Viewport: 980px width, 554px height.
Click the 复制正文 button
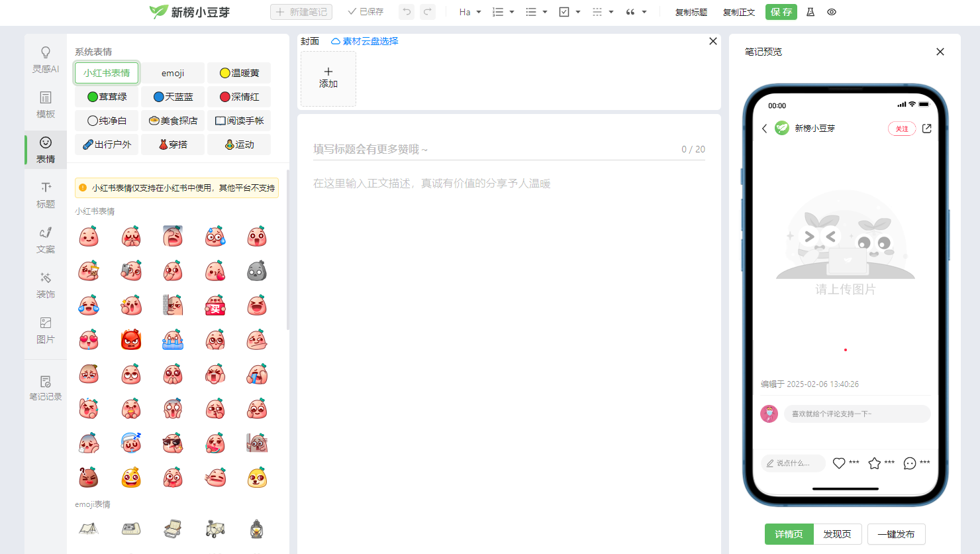(739, 12)
